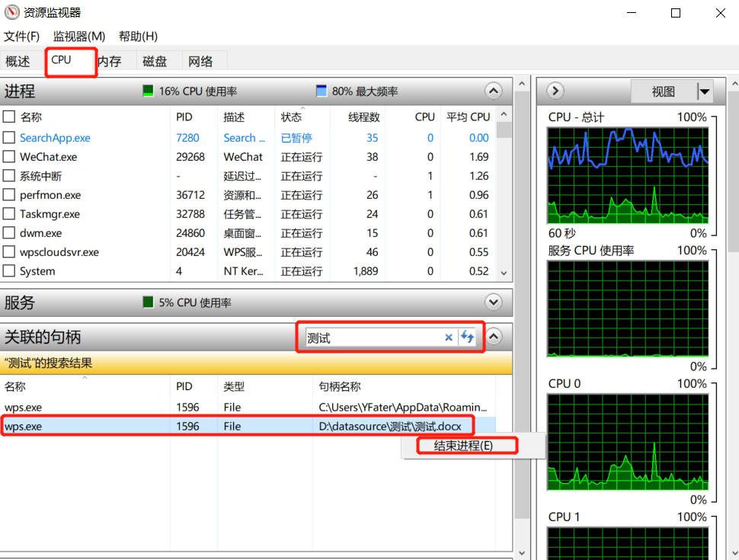Click the blue 最大频率 indicator icon
Viewport: 739px width, 560px height.
point(322,91)
